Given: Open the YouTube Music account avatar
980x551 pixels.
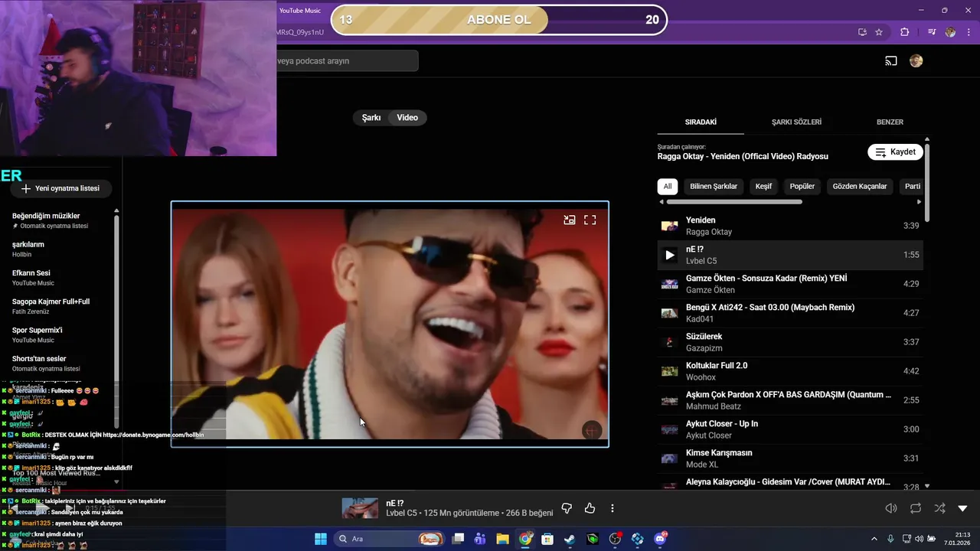Looking at the screenshot, I should pyautogui.click(x=916, y=61).
